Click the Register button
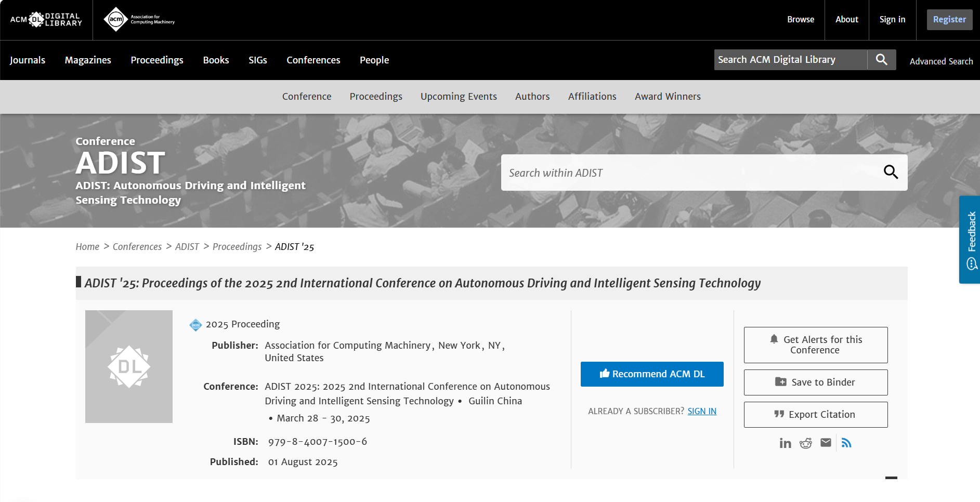 point(949,20)
